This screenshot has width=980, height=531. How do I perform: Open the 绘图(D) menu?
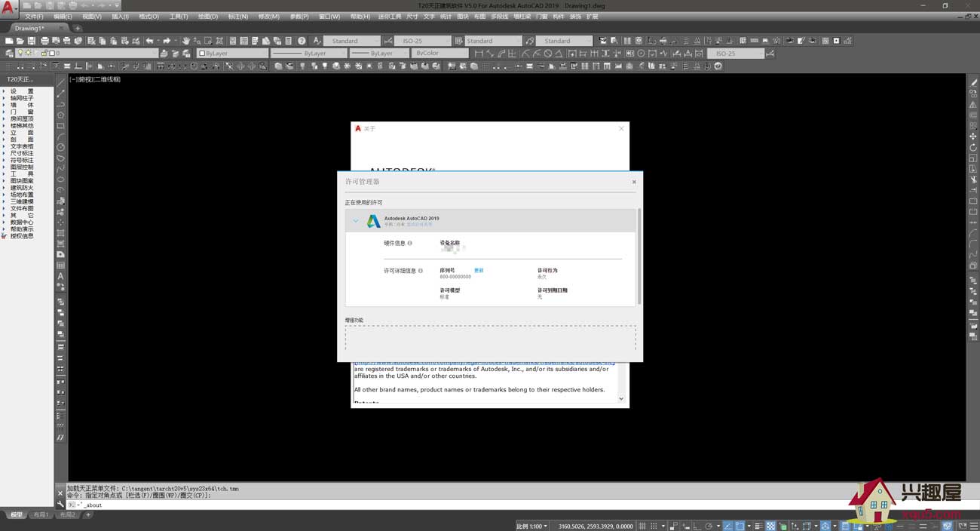point(207,17)
